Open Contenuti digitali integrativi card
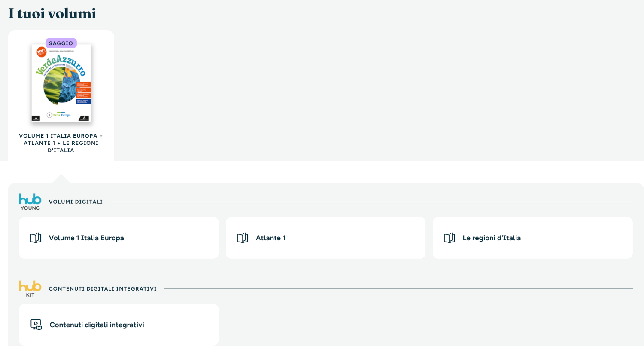 (119, 325)
